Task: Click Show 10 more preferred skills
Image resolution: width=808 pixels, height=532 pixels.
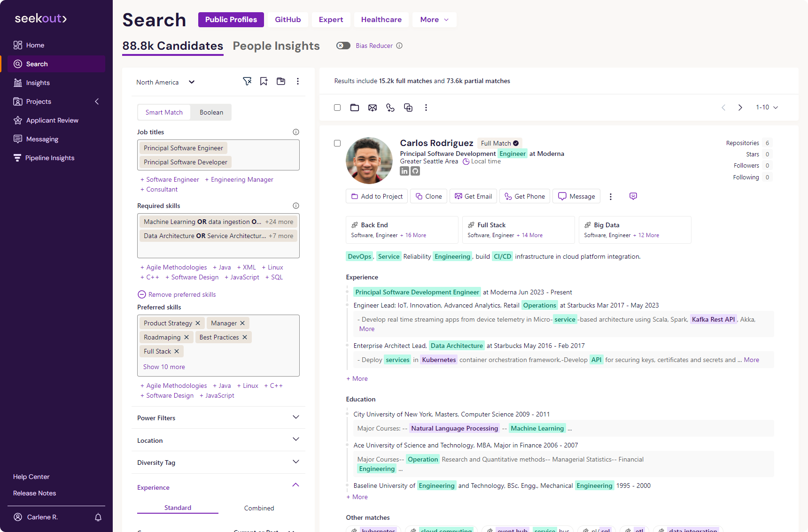Action: [164, 367]
